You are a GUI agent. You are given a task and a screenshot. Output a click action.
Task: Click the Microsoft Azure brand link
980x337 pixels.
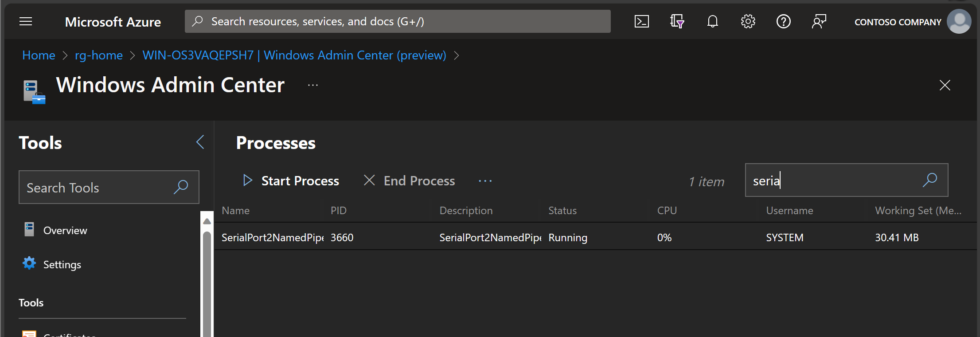(x=113, y=22)
